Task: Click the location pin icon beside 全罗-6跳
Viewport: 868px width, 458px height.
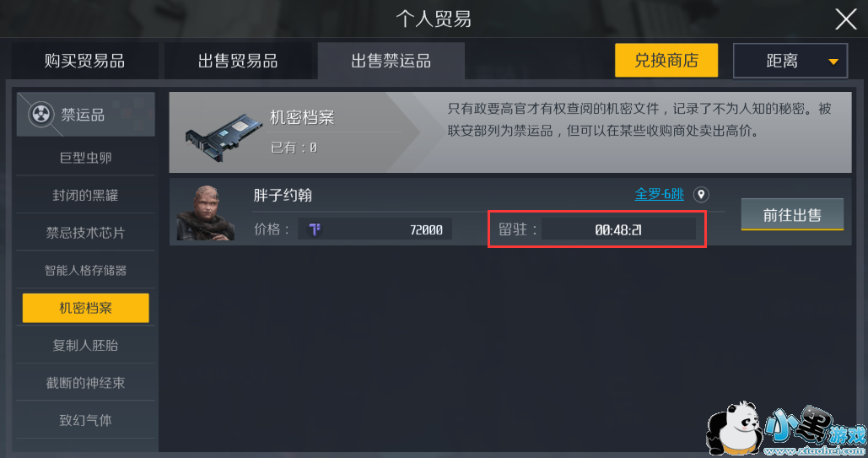Action: coord(701,195)
